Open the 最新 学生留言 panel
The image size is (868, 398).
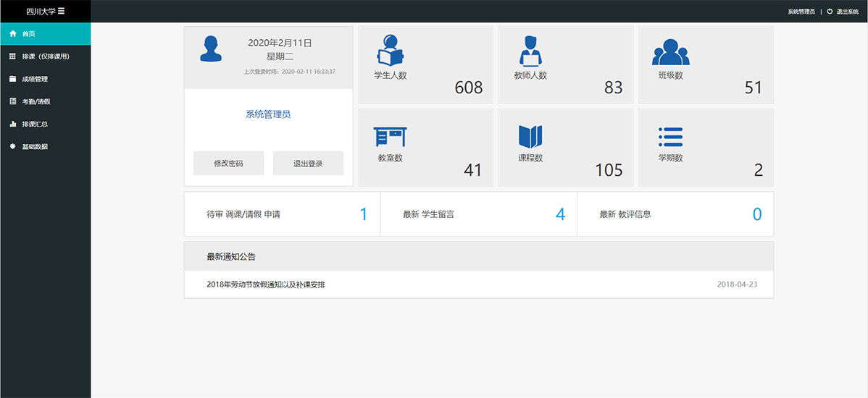click(x=479, y=214)
